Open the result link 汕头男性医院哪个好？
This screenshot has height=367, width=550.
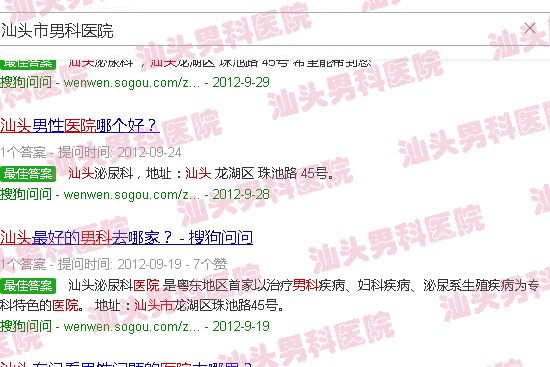[x=80, y=126]
